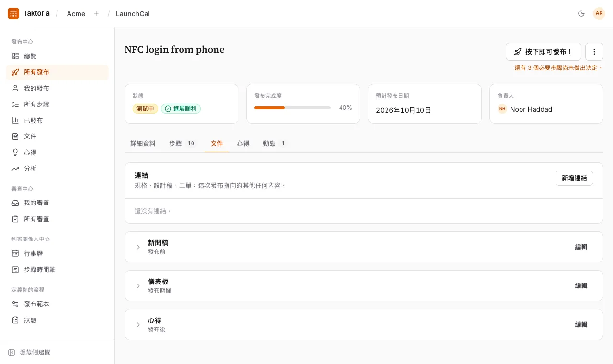The image size is (613, 364).
Task: Click 編輯 for the 心得 發布後 row
Action: (x=581, y=325)
